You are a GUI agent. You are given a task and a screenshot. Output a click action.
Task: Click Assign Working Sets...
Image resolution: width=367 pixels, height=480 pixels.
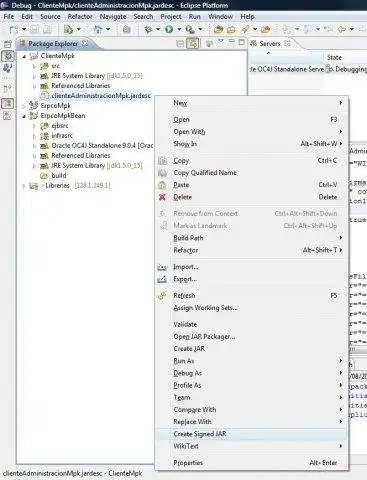point(252,308)
